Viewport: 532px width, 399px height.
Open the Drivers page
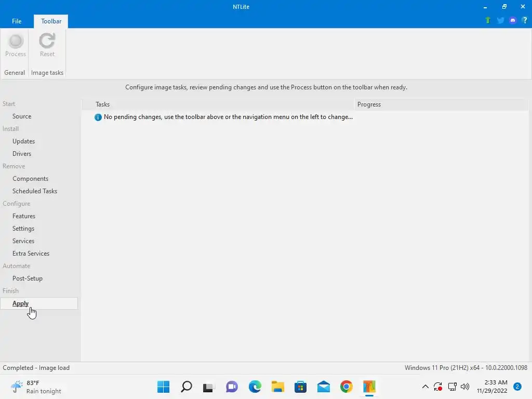tap(22, 154)
